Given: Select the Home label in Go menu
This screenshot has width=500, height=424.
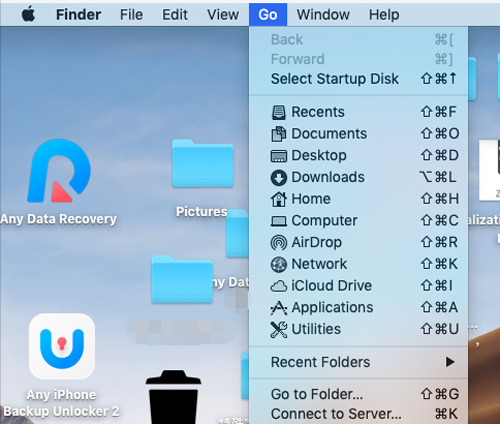Looking at the screenshot, I should pyautogui.click(x=311, y=199).
